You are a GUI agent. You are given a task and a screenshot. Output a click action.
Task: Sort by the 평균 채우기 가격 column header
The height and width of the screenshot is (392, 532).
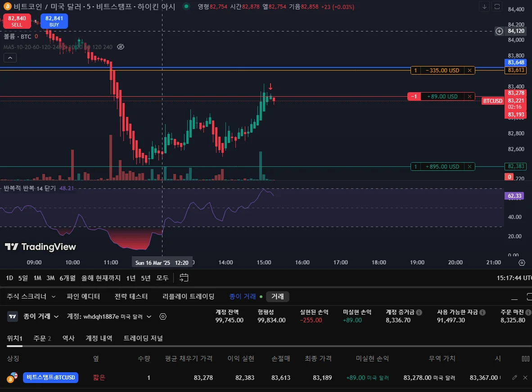point(189,358)
